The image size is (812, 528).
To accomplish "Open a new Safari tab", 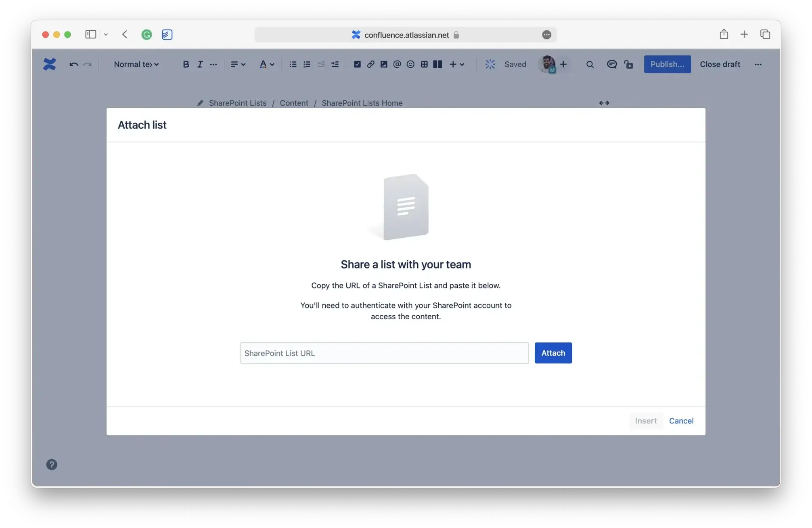I will tap(744, 34).
